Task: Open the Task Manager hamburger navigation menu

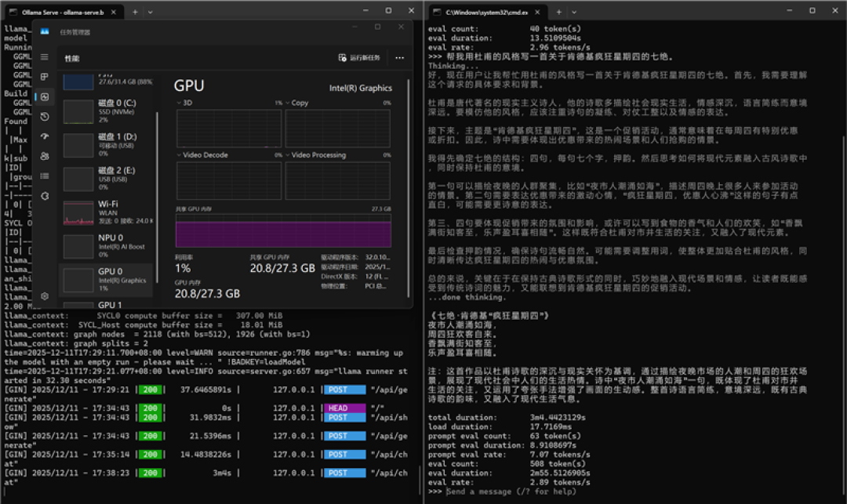Action: pos(44,57)
